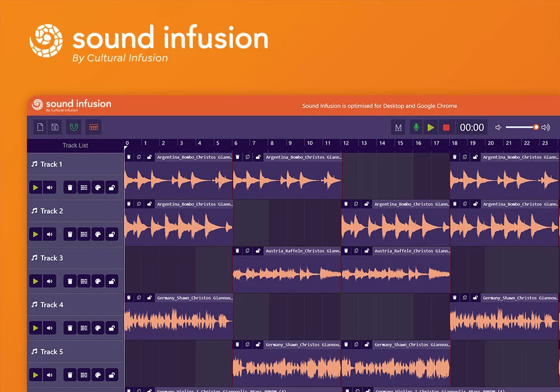
Task: Open the Track 2 grid editor
Action: pos(84,234)
